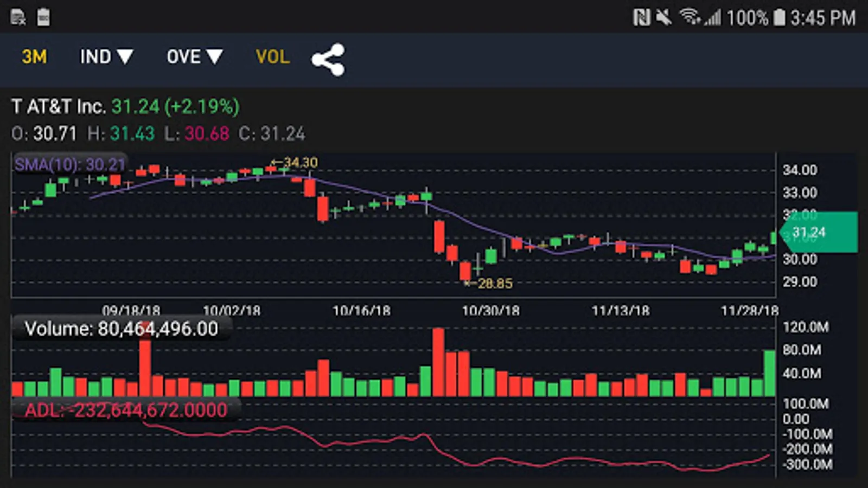Tap the 29.00 price axis label
Screen dimensions: 868x488
click(800, 282)
